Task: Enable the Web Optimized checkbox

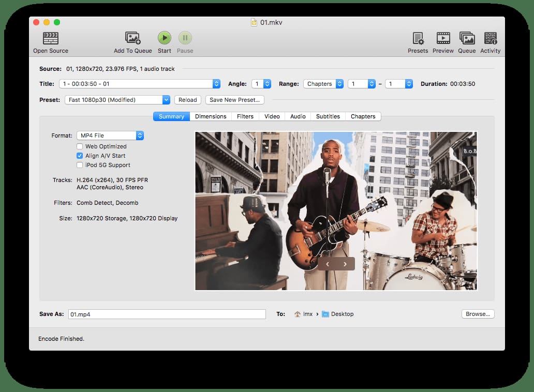Action: click(80, 146)
